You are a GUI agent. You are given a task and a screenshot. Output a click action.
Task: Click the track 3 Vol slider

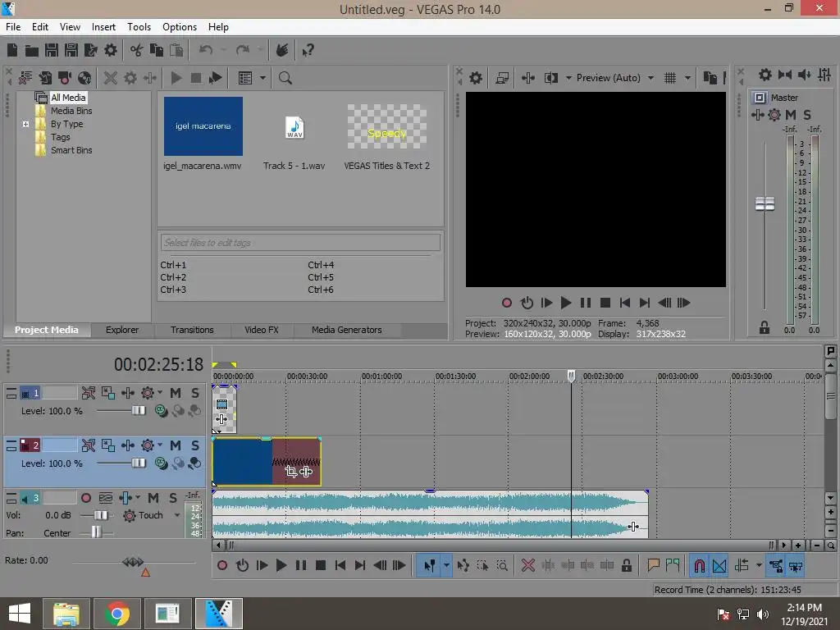pyautogui.click(x=101, y=515)
